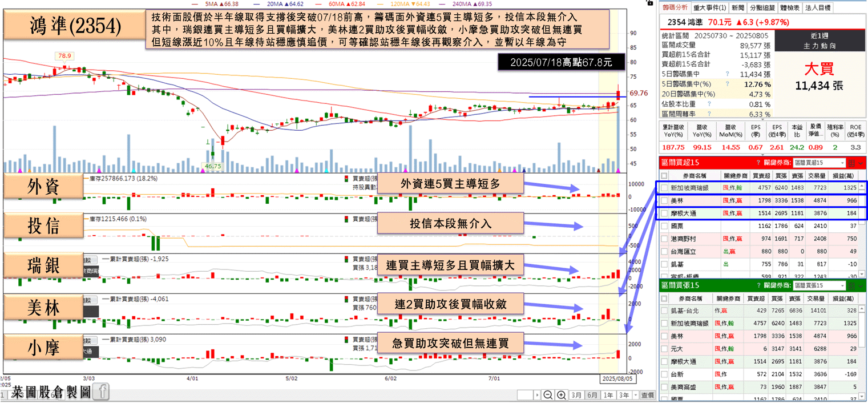
Task: Click the empty input box left of zoom icons
Action: point(525,395)
